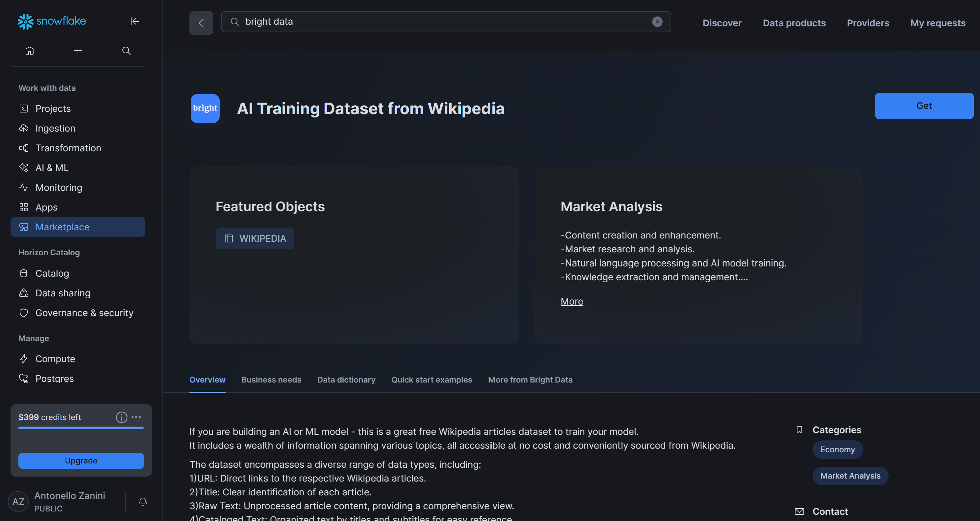The width and height of the screenshot is (980, 521).
Task: Open Transformation in the sidebar
Action: coord(78,148)
